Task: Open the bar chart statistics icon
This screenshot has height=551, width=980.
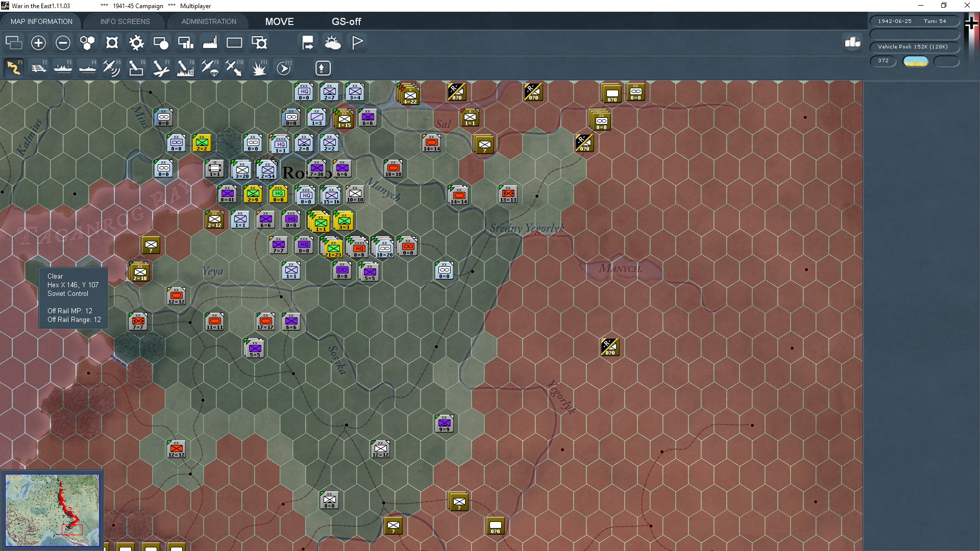Action: click(852, 42)
